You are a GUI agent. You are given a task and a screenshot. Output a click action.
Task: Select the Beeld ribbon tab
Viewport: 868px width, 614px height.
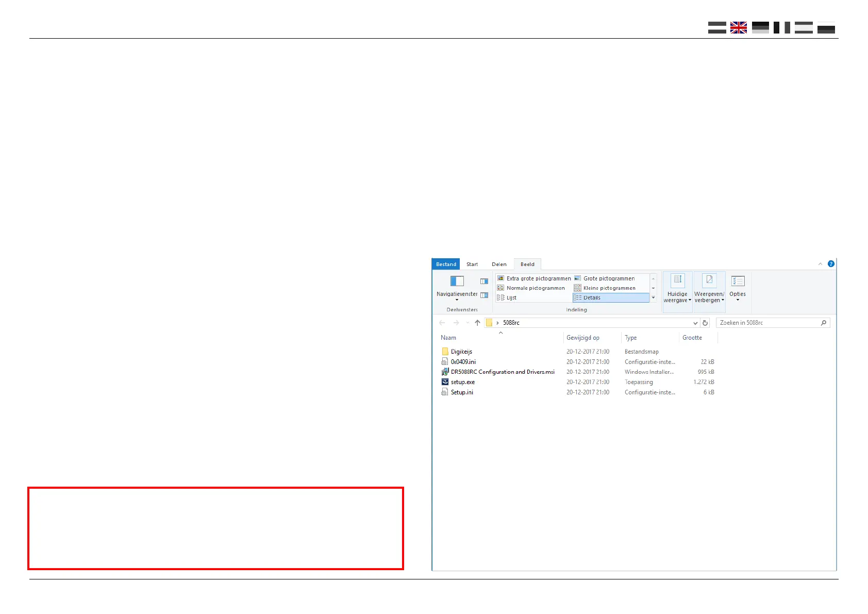pos(527,264)
